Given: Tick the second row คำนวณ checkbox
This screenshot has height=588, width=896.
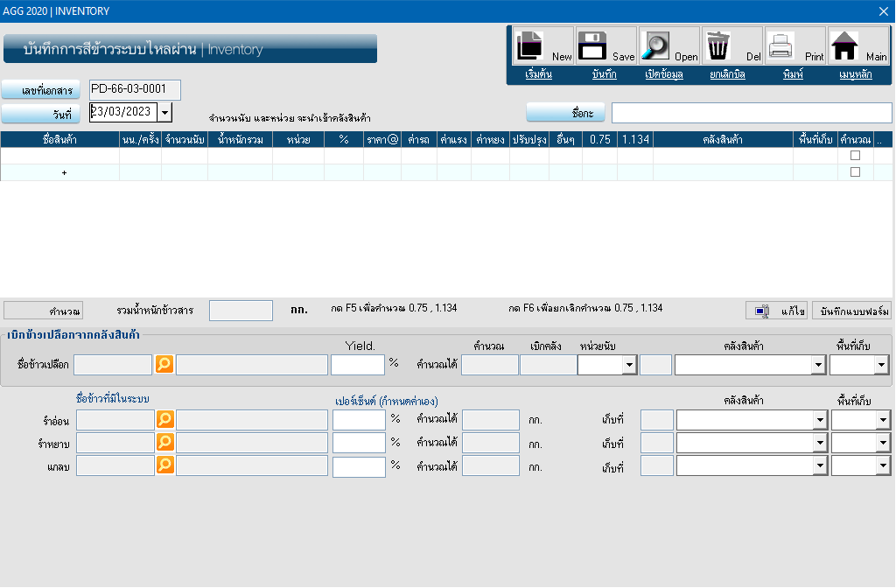Looking at the screenshot, I should 855,172.
